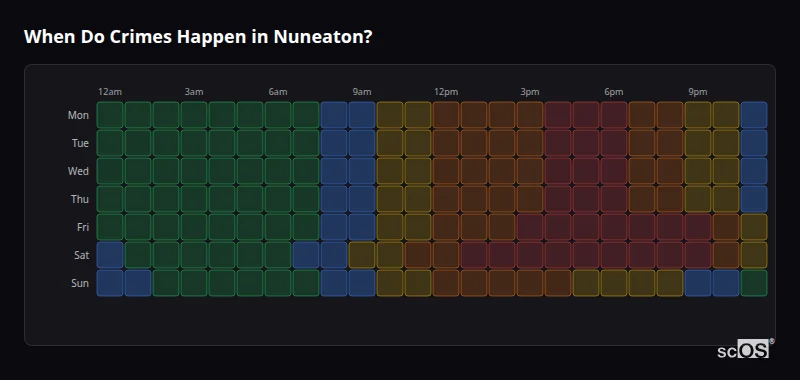
Task: Select the Friday 11pm yellow cell
Action: [754, 227]
